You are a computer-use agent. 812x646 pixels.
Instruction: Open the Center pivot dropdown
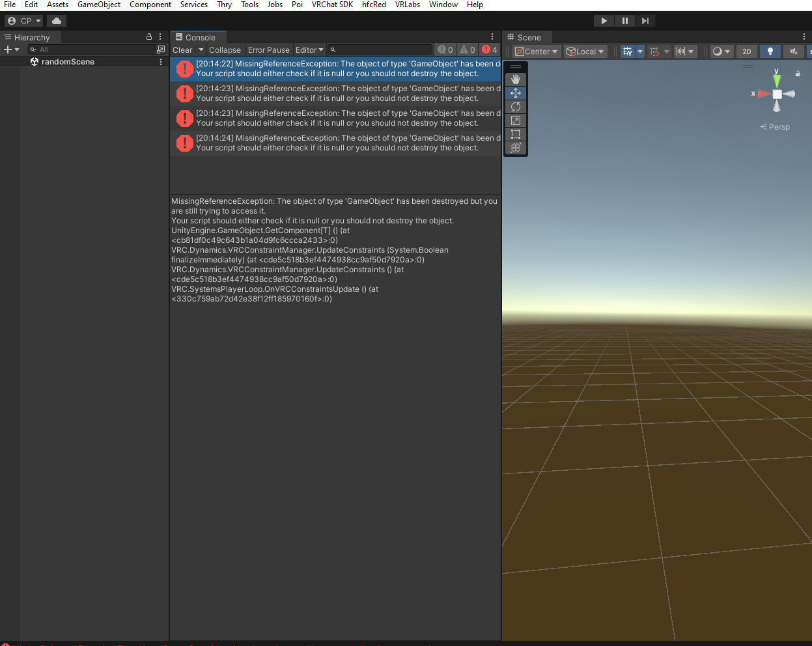(x=537, y=51)
